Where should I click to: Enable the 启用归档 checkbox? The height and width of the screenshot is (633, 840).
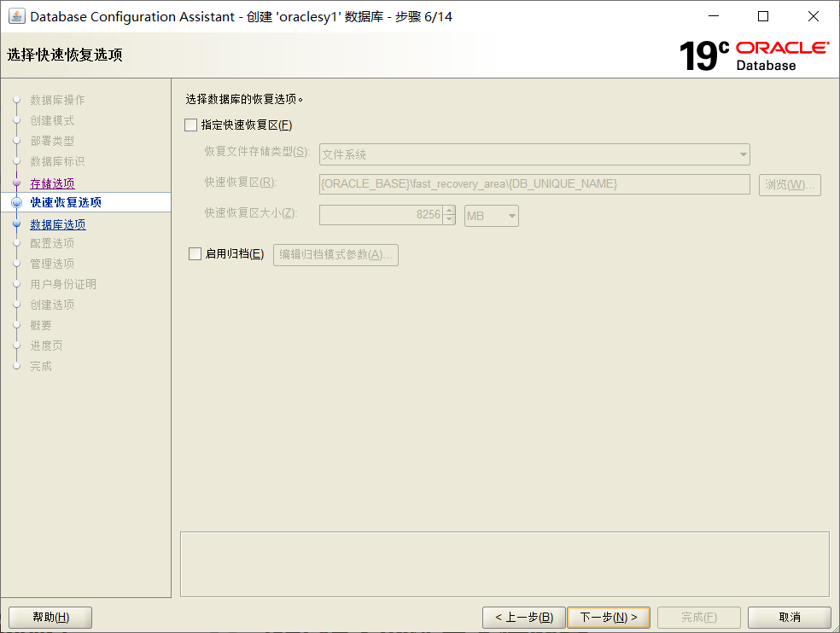195,254
